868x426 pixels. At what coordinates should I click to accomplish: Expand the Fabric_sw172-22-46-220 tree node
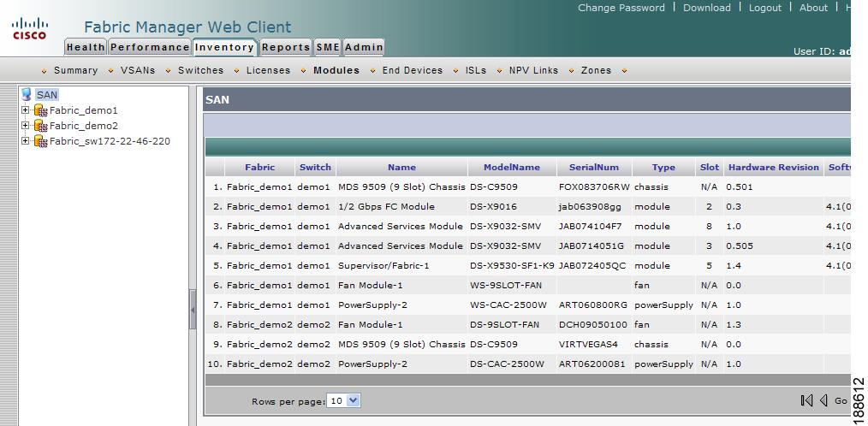pyautogui.click(x=25, y=141)
